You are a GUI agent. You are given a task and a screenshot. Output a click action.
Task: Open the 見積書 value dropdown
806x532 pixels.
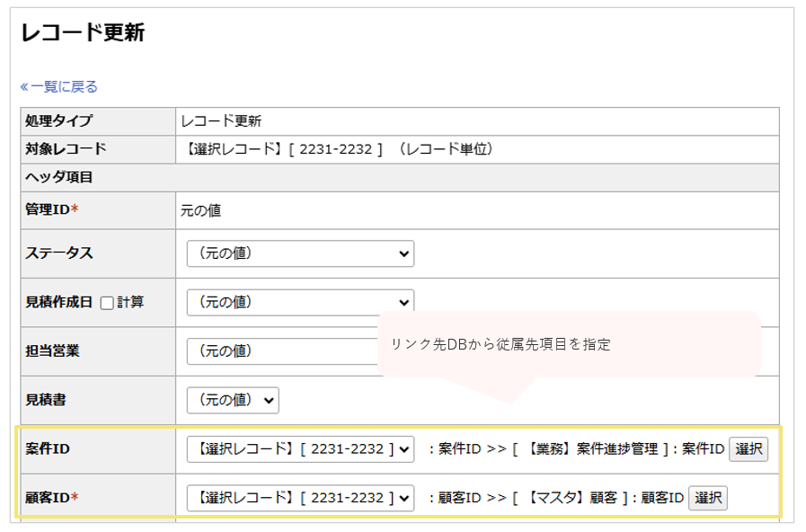(x=232, y=400)
